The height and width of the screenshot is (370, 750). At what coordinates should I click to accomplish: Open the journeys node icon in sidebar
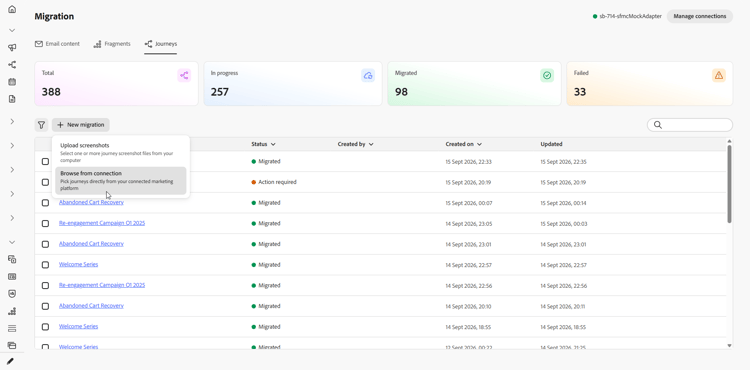[x=12, y=65]
